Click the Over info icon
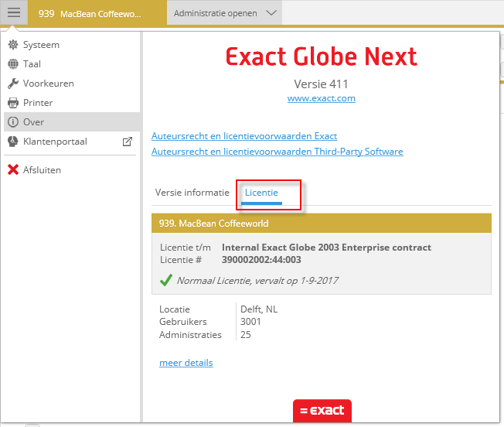The height and width of the screenshot is (427, 504). [x=13, y=122]
